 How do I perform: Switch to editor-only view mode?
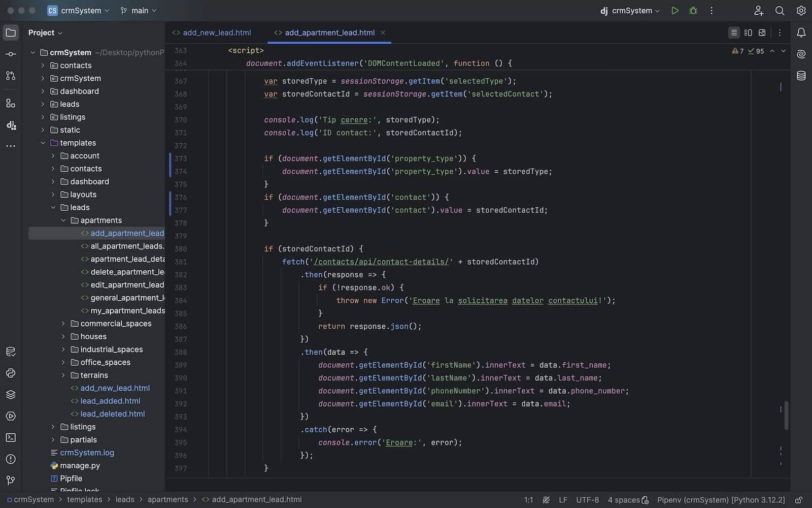734,33
